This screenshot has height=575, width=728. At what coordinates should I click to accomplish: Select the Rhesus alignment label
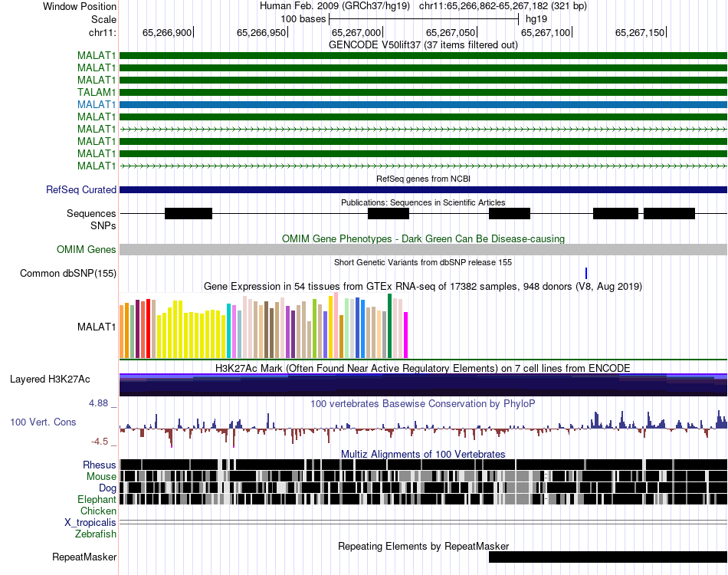pyautogui.click(x=100, y=465)
